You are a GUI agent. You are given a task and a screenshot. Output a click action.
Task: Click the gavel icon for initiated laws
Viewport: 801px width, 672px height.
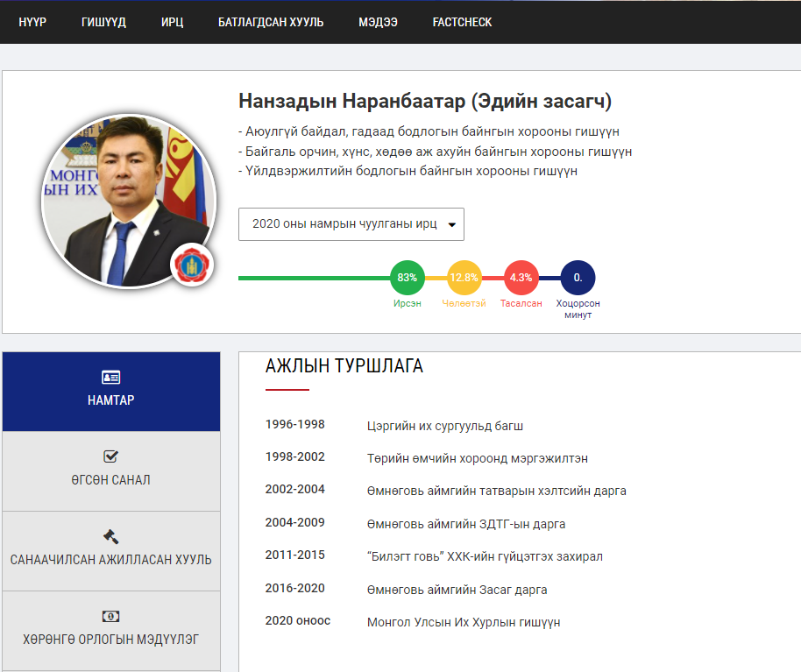110,536
